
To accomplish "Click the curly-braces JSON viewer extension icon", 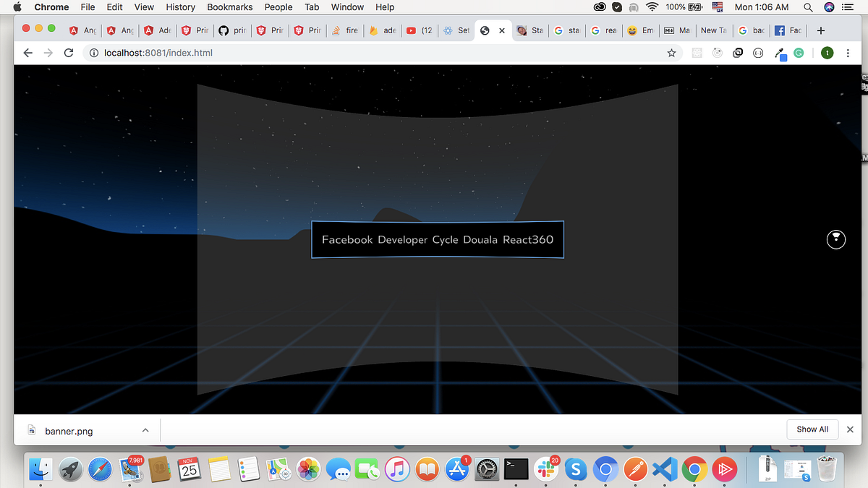I will [x=757, y=53].
